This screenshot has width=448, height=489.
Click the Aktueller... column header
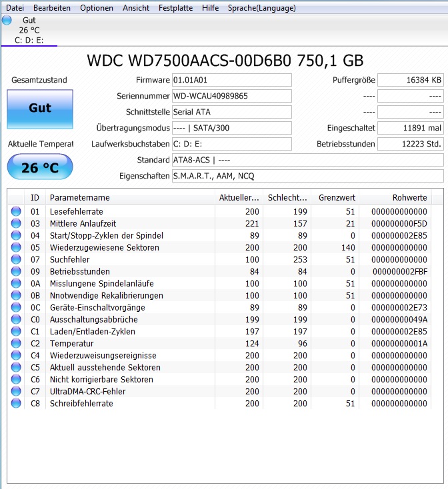point(239,198)
